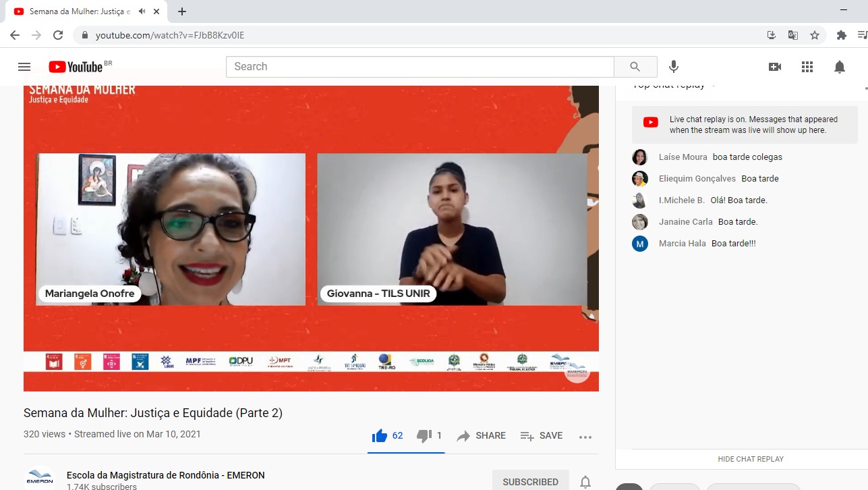Image resolution: width=868 pixels, height=490 pixels.
Task: Toggle the Like thumbs-up on video
Action: pos(380,436)
